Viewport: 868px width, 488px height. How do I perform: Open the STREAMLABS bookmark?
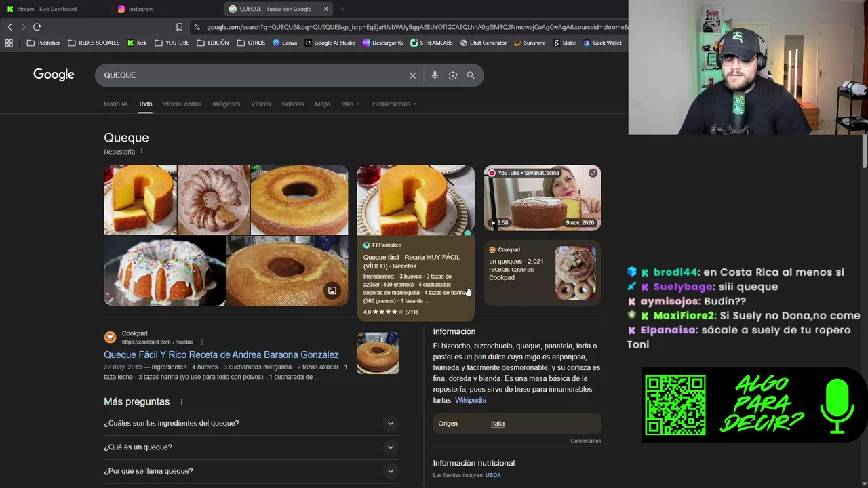[431, 43]
